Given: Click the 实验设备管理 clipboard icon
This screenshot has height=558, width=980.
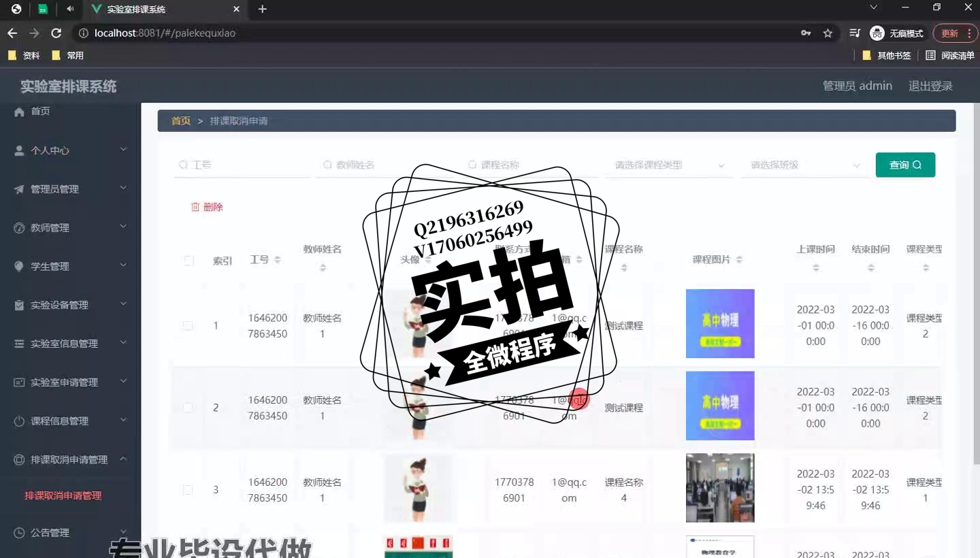Looking at the screenshot, I should tap(19, 305).
